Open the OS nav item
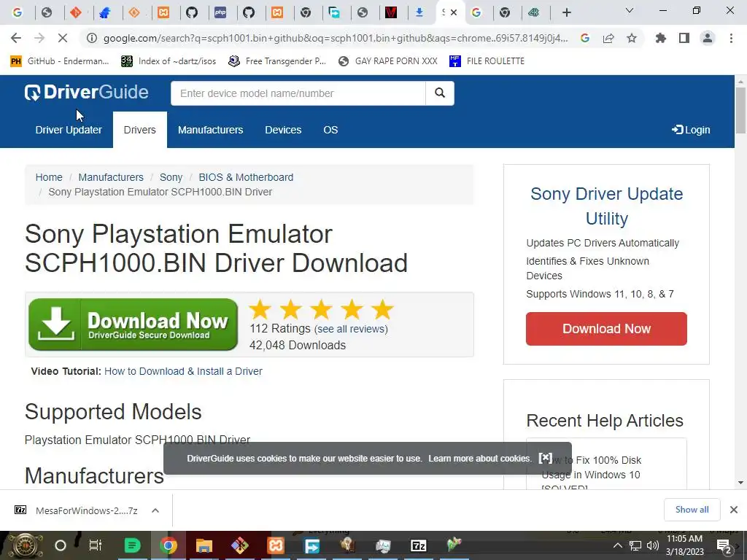 (x=330, y=130)
